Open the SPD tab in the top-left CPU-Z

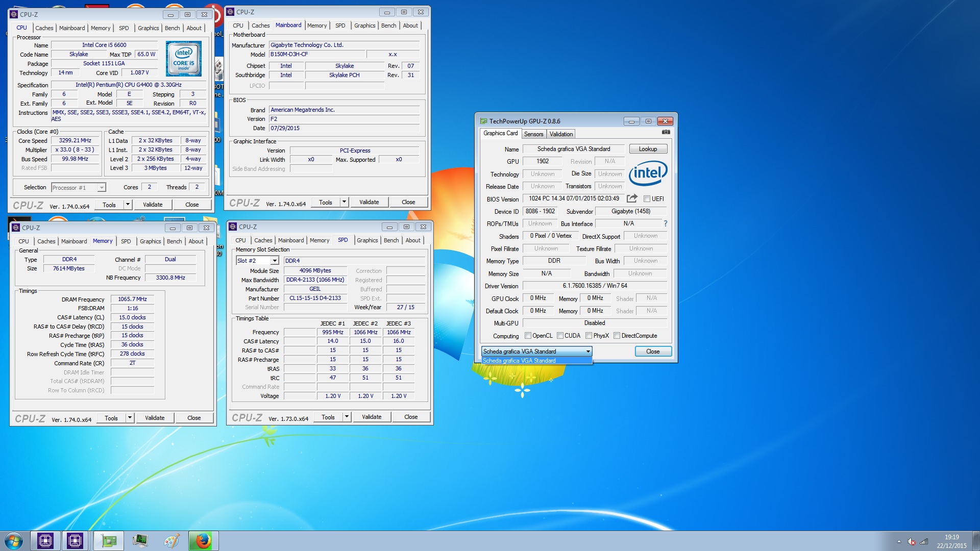tap(124, 28)
